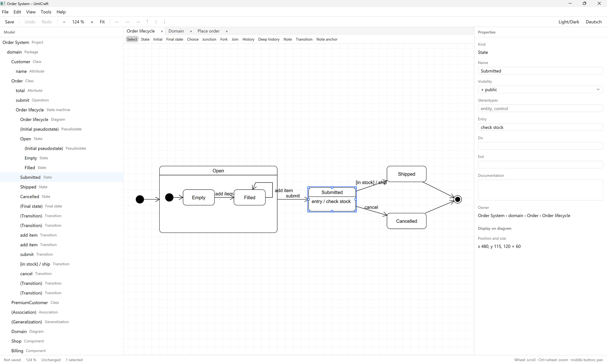This screenshot has height=364, width=607.
Task: Select the Filled state box
Action: coord(250,197)
